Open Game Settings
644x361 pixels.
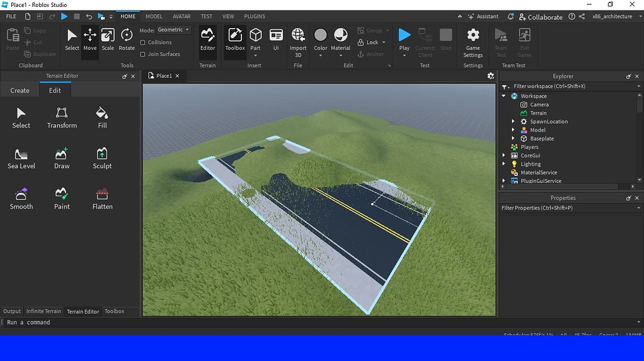[473, 43]
